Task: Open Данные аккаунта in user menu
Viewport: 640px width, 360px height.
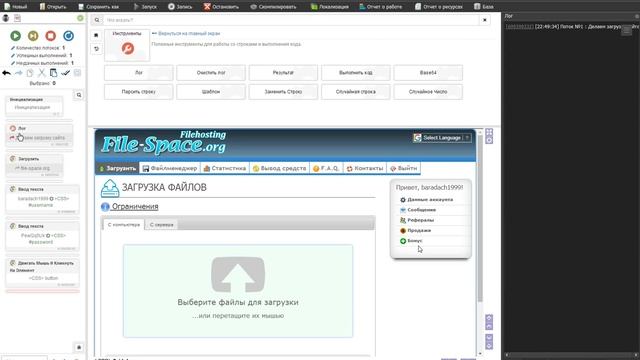Action: click(430, 200)
